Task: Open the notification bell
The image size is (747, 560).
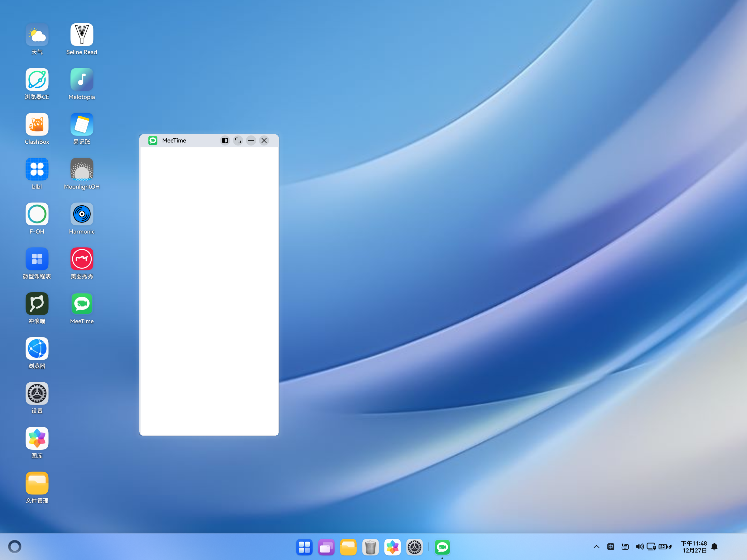Action: point(714,546)
